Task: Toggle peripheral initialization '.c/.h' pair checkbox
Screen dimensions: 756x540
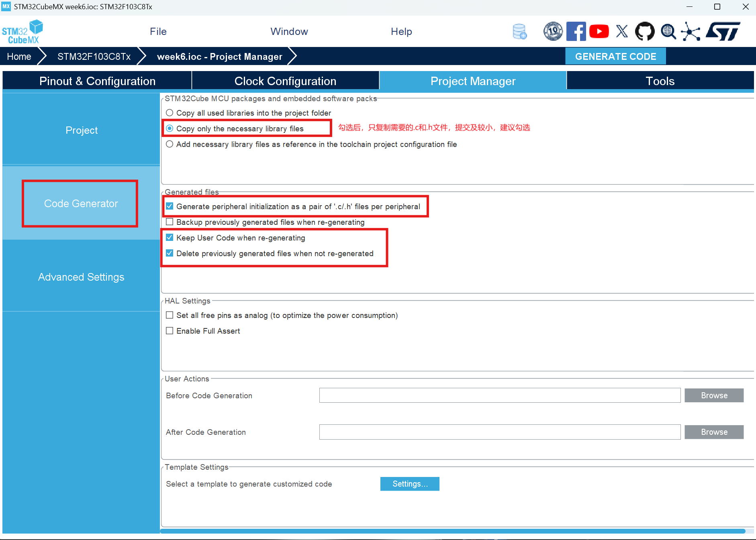Action: tap(170, 206)
